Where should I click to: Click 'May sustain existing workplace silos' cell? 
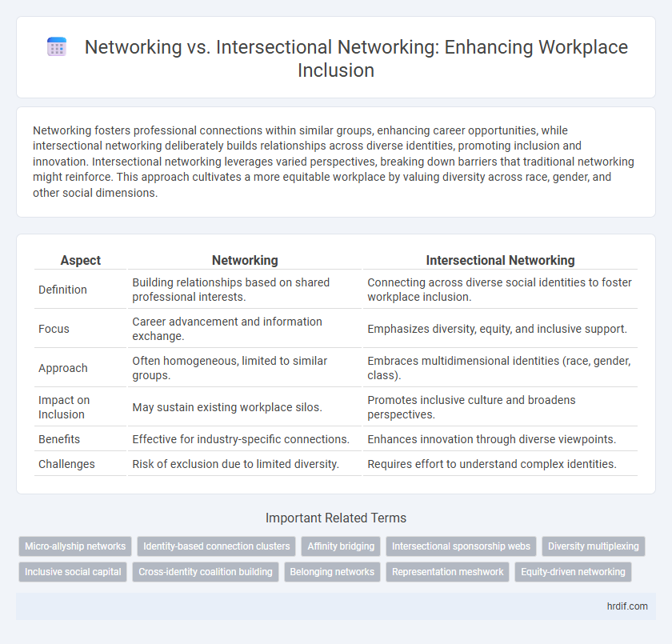[x=245, y=407]
